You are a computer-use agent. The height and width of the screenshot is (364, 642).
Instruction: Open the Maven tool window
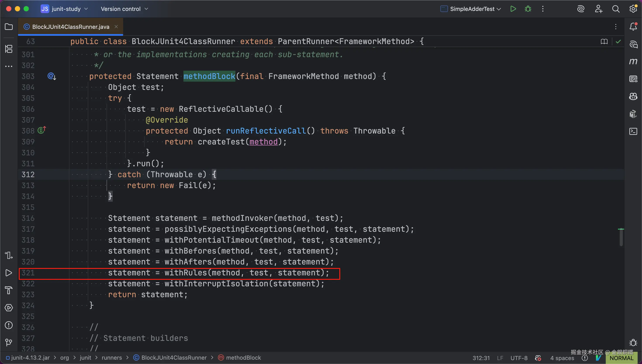point(633,62)
